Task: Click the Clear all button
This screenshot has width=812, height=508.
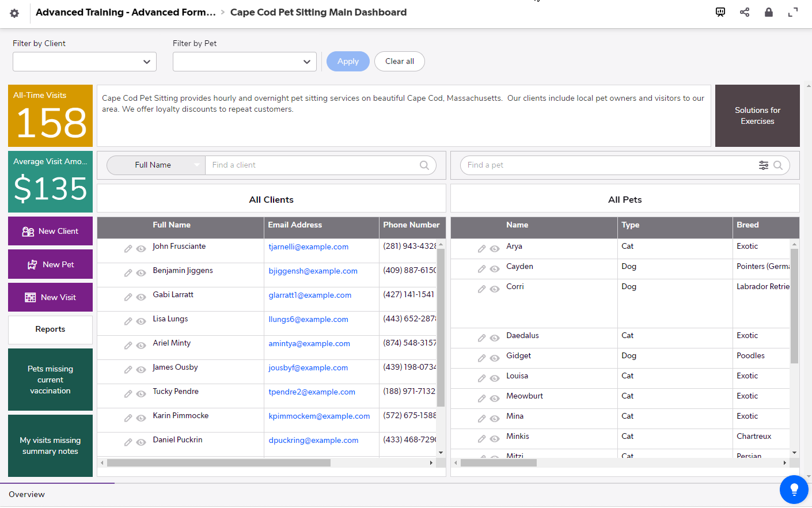Action: tap(400, 62)
